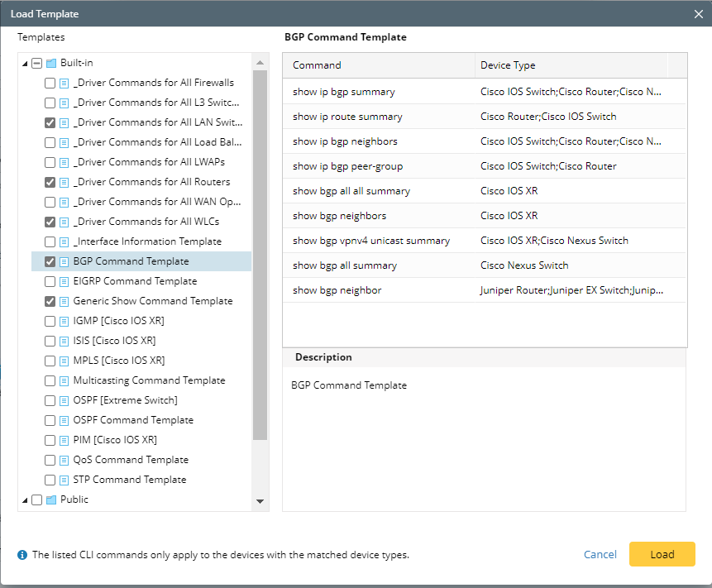Click the QoS Command Template document icon
The image size is (712, 588).
(x=64, y=460)
